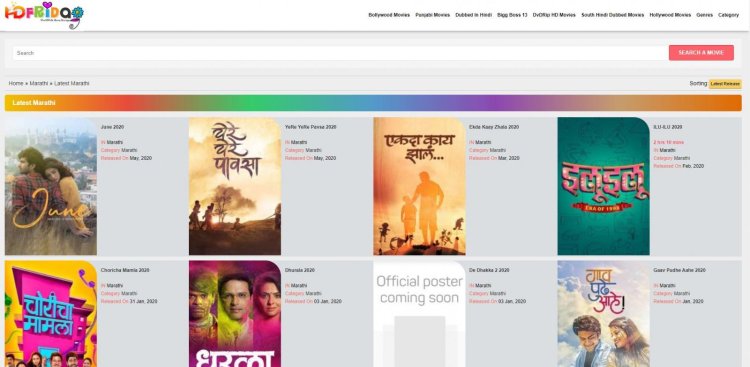Open Yelle Yelle Pavsa poster
The height and width of the screenshot is (367, 750).
(235, 186)
